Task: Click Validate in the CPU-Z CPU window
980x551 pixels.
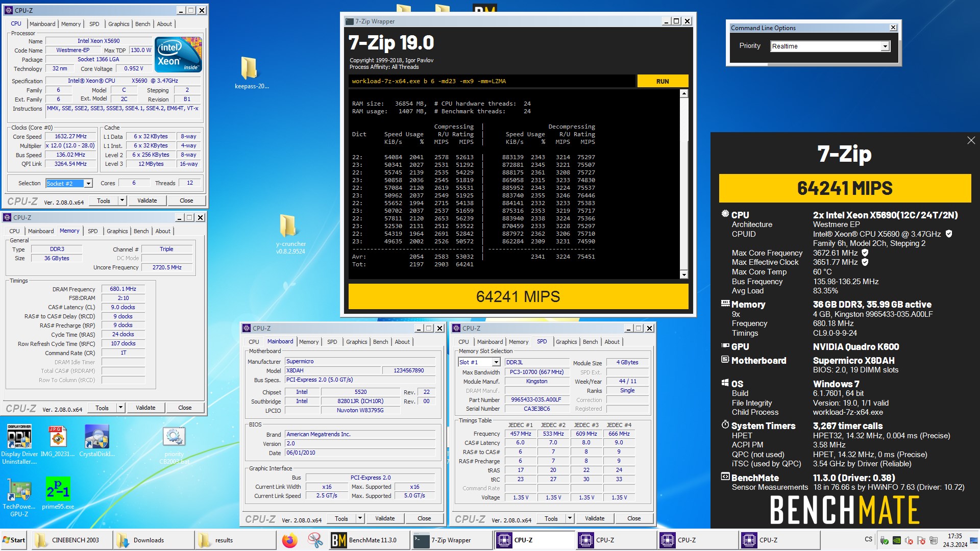Action: pos(147,201)
